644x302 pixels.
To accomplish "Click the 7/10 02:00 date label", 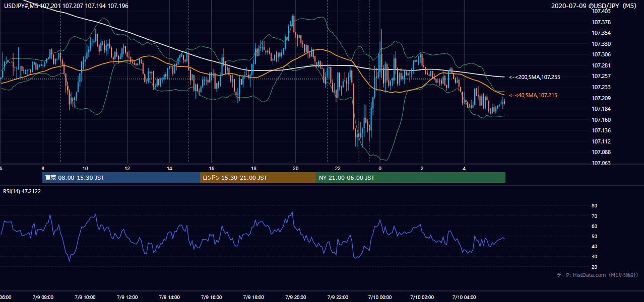I will click(x=422, y=297).
